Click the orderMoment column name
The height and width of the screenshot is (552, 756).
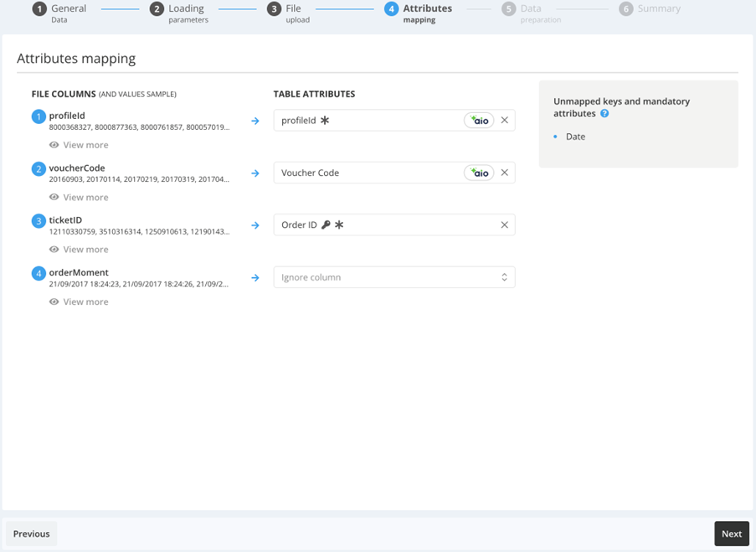[79, 272]
